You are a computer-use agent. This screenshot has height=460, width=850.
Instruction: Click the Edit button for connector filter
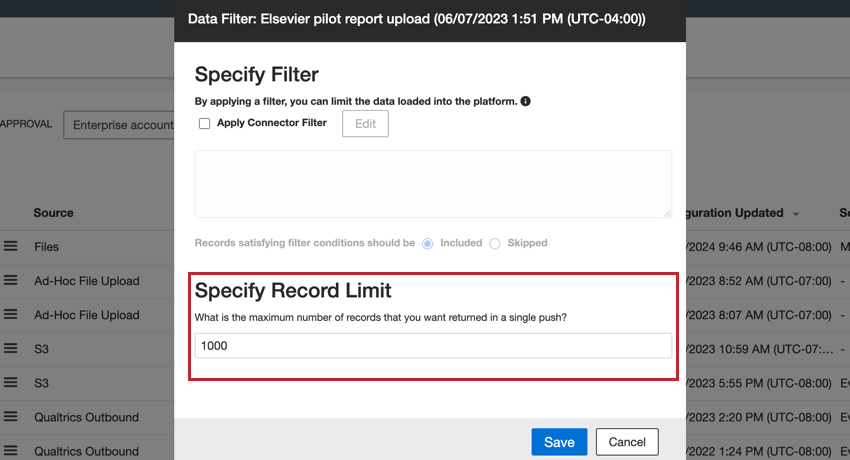(365, 123)
